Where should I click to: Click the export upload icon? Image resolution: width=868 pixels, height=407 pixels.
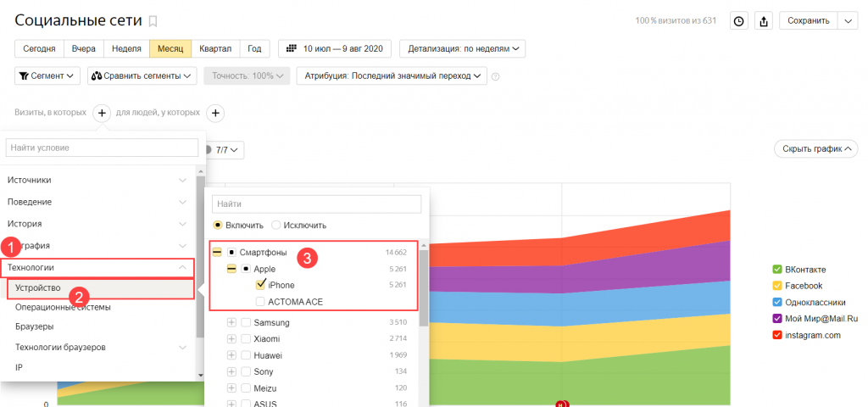(x=764, y=21)
